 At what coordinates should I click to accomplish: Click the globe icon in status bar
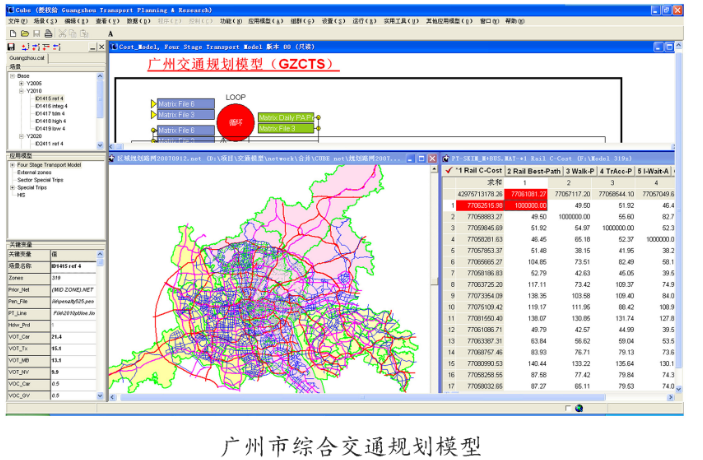tap(579, 408)
